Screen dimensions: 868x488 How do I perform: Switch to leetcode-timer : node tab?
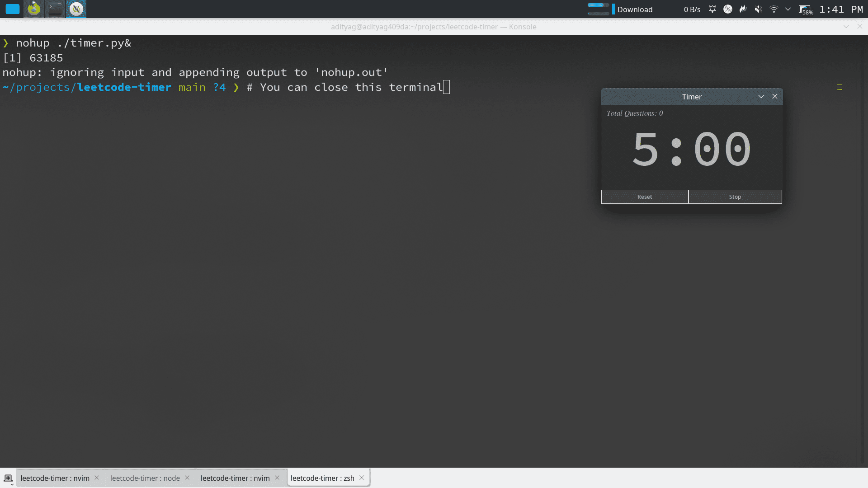[145, 478]
